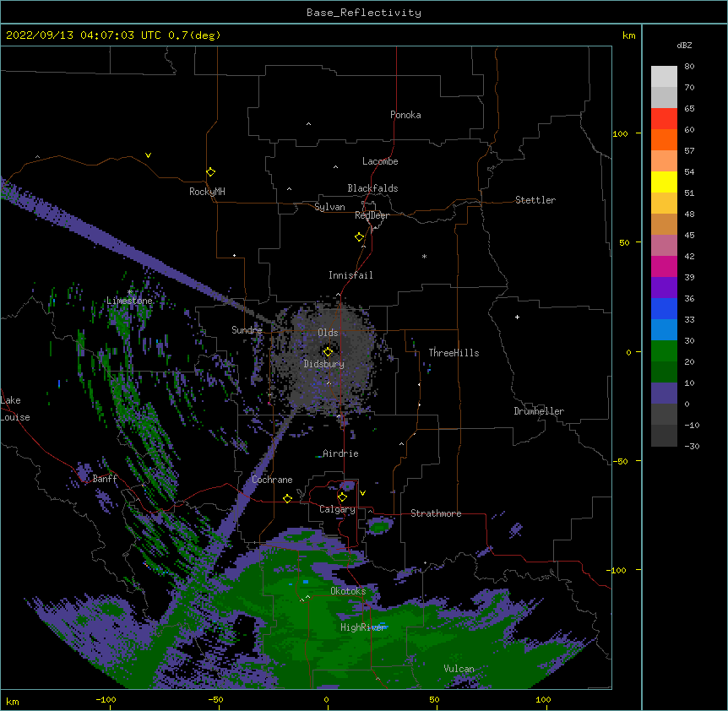
Task: Click the Cochrane label
Action: 272,480
